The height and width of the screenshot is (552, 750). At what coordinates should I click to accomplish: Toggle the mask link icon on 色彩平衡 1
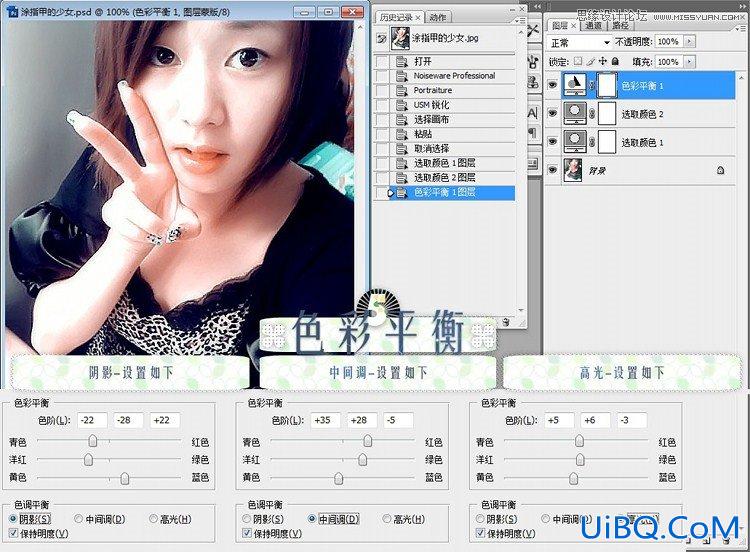coord(592,86)
